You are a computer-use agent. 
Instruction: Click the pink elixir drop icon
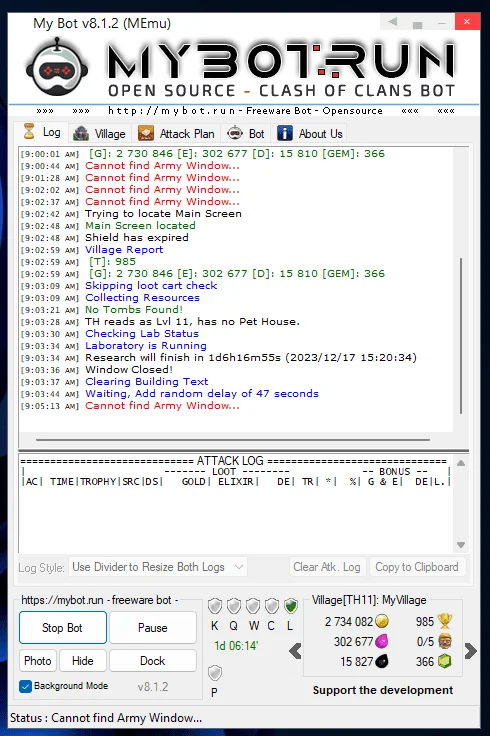tap(382, 641)
